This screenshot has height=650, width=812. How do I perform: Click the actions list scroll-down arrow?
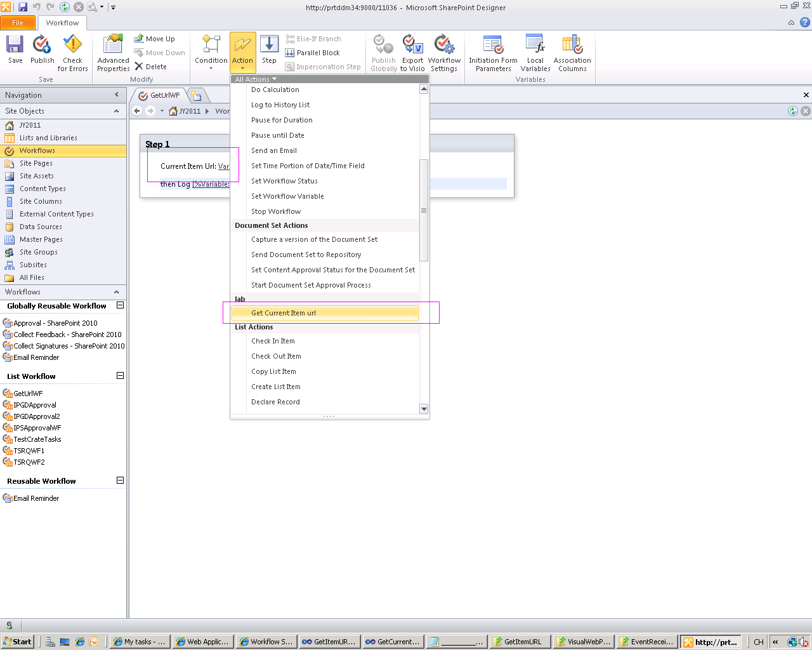pos(424,409)
